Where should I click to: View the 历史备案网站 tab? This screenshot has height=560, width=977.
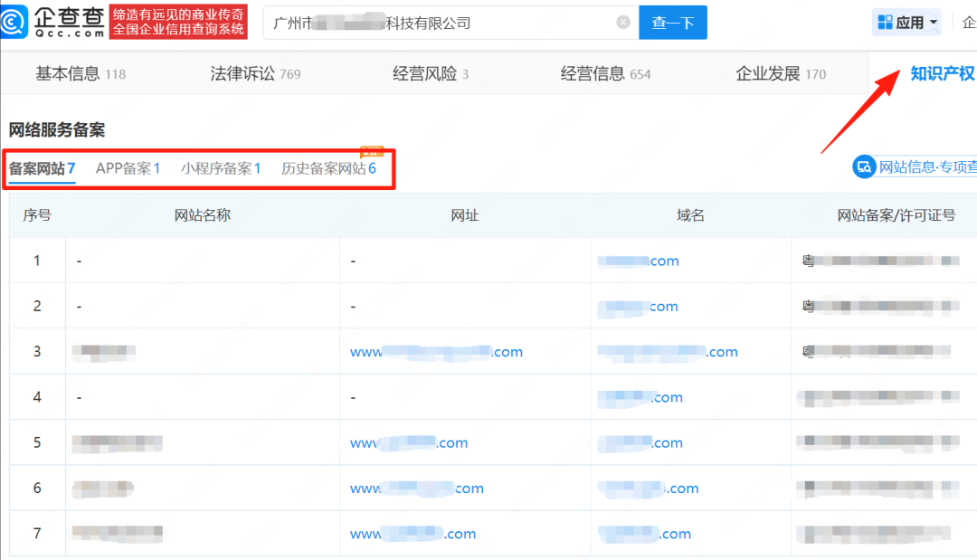pos(331,168)
